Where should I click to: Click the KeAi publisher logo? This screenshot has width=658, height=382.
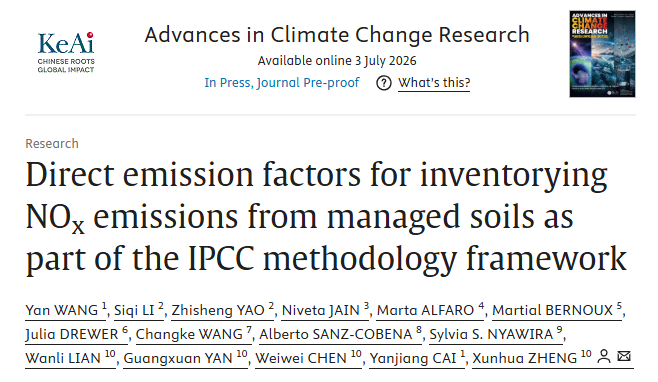click(66, 53)
